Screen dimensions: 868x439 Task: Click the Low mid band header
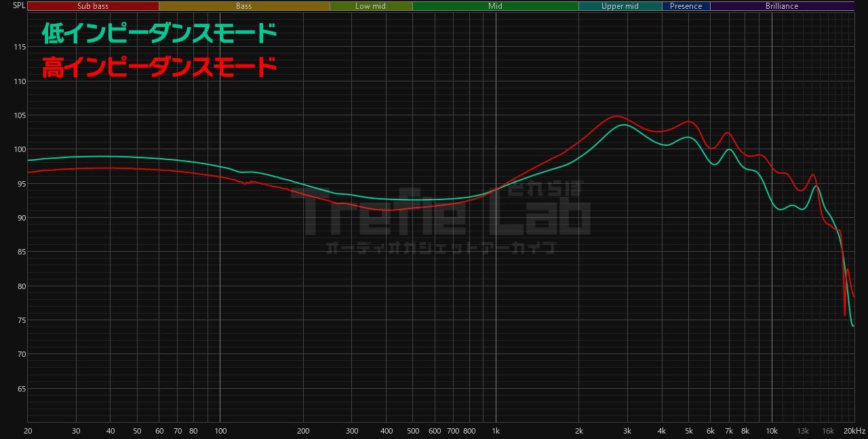(371, 6)
